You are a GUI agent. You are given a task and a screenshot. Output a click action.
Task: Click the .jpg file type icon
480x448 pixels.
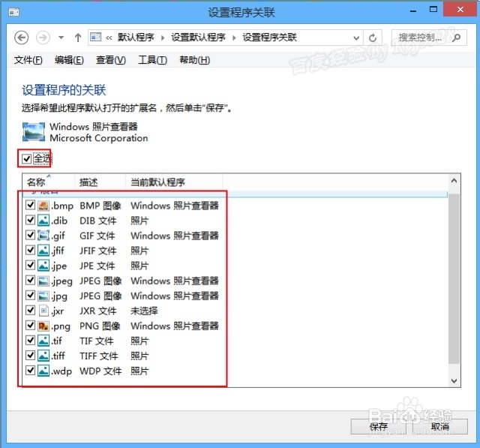click(x=43, y=296)
